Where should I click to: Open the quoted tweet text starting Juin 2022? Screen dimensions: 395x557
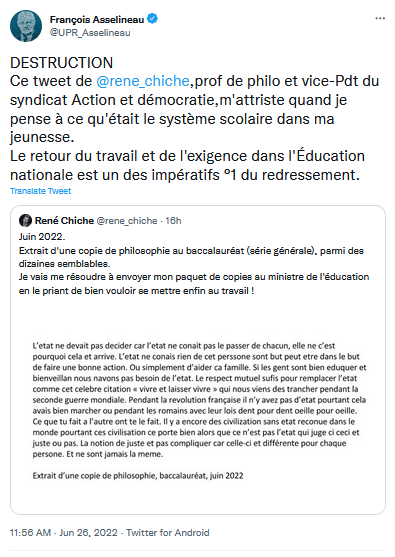(194, 264)
